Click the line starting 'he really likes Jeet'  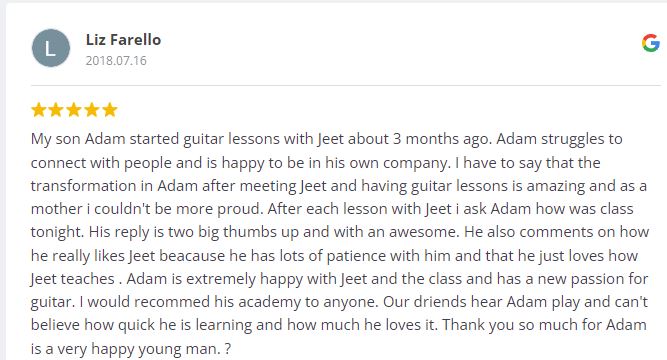[x=334, y=256]
